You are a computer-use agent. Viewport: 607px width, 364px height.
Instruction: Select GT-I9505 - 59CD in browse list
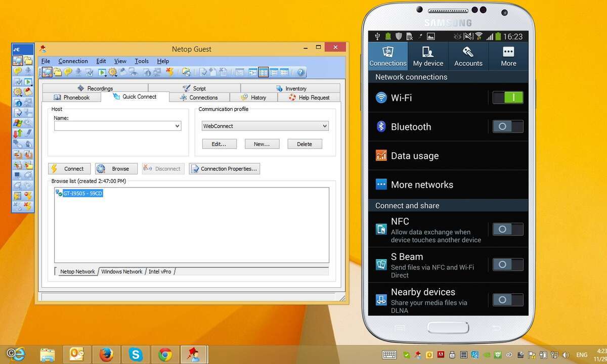[83, 194]
